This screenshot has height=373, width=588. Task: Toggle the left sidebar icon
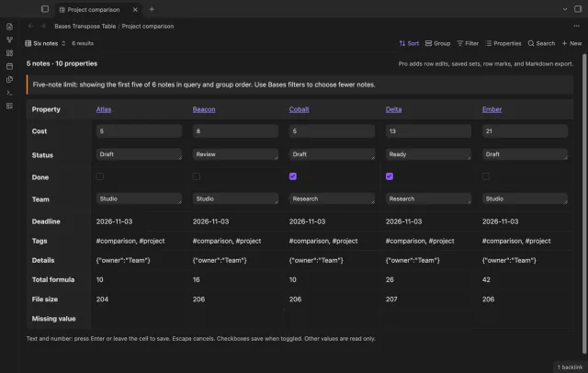click(x=45, y=9)
